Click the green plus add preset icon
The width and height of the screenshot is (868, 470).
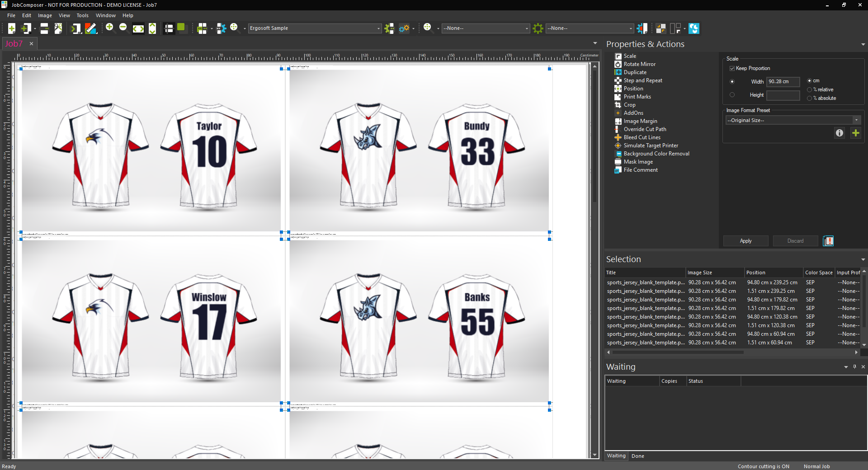[x=855, y=133]
